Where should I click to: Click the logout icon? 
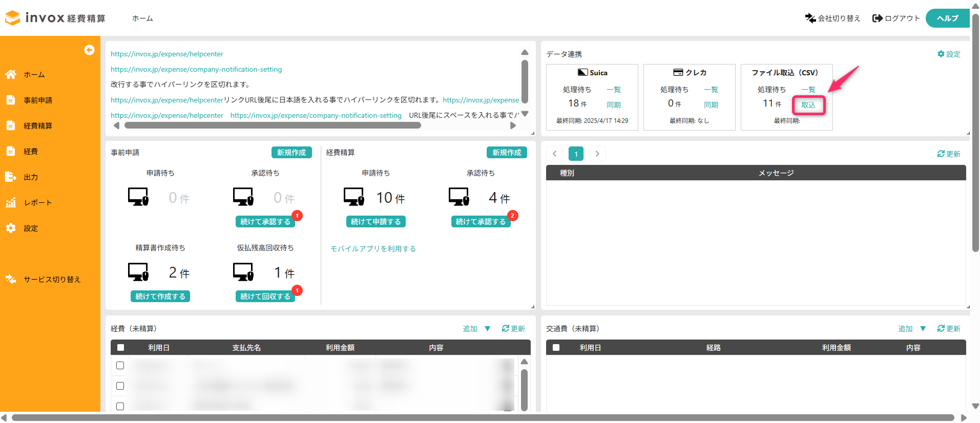pyautogui.click(x=878, y=18)
